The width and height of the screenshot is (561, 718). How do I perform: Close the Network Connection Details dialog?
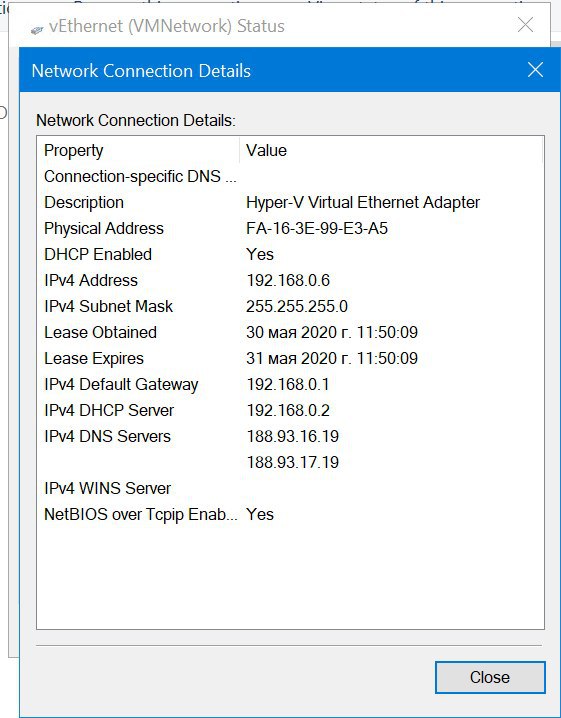pos(535,70)
